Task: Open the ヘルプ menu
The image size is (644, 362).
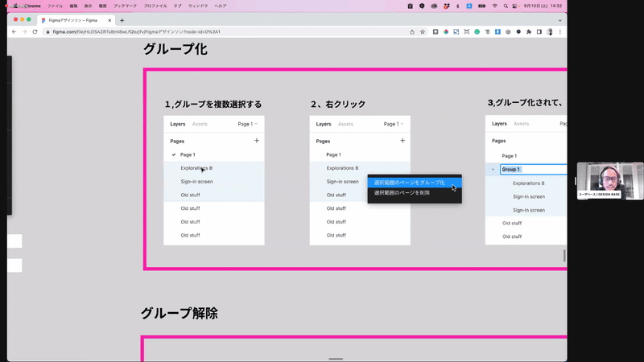Action: tap(221, 6)
